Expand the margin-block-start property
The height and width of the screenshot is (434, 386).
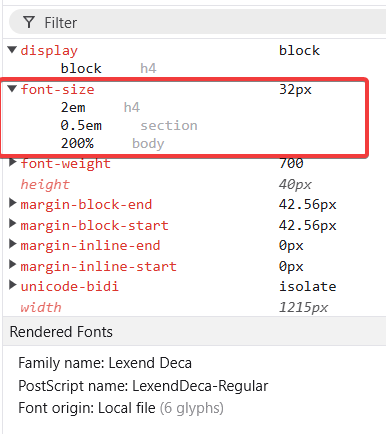[x=13, y=224]
